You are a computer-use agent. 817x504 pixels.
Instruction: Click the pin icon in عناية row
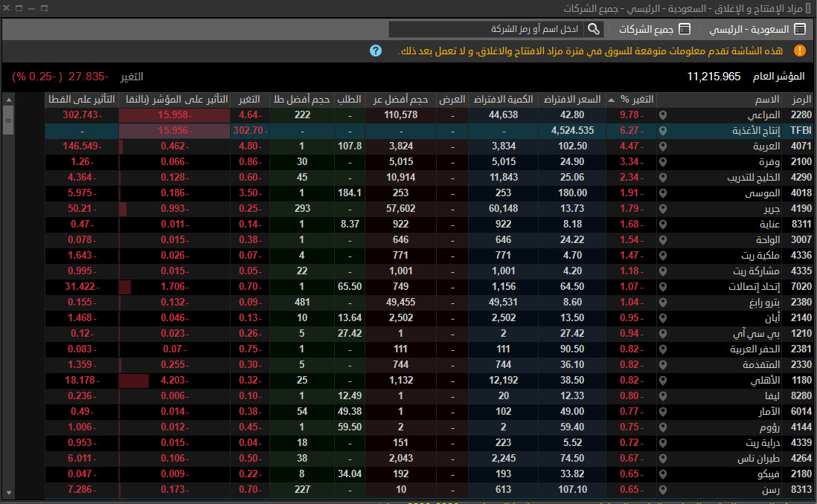tap(663, 224)
